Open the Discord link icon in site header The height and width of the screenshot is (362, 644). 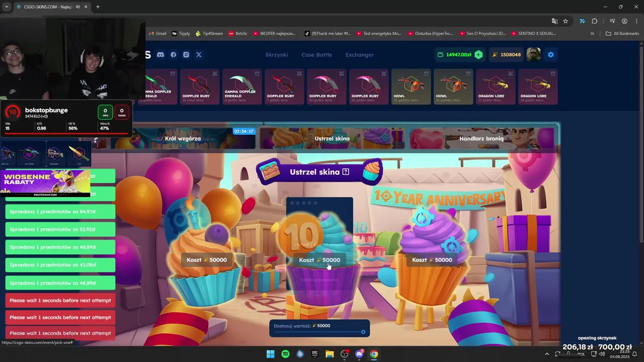(x=160, y=55)
